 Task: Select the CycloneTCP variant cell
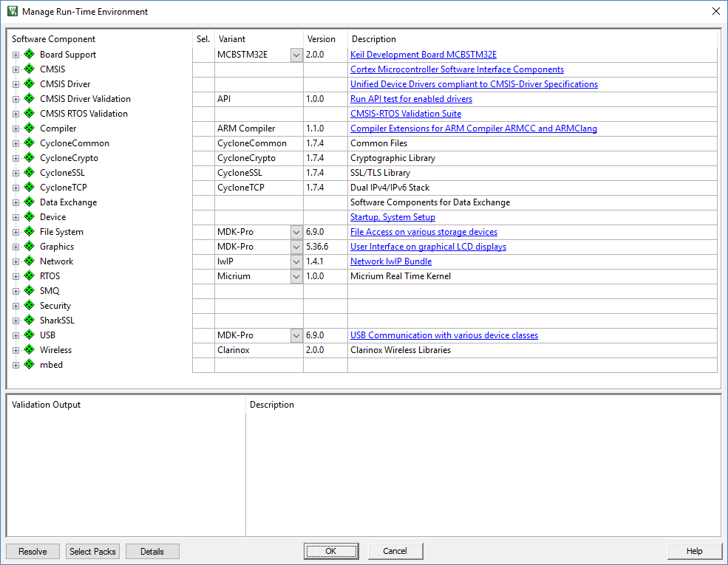click(259, 188)
